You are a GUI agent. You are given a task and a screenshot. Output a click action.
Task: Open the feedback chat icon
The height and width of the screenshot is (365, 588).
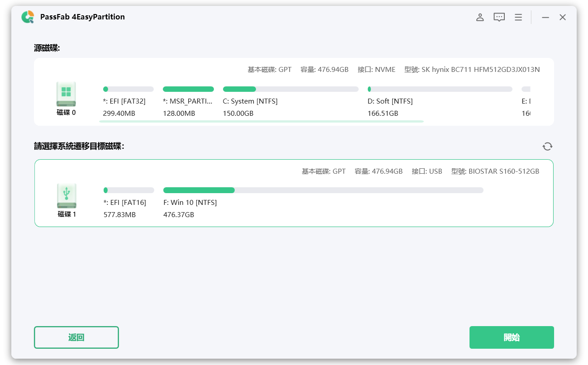point(499,17)
